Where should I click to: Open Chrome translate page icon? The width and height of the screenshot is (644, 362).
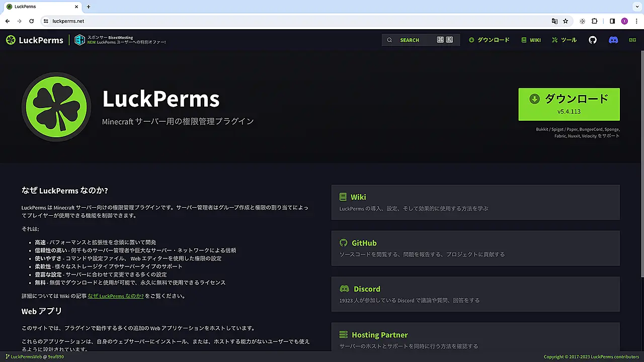[554, 21]
